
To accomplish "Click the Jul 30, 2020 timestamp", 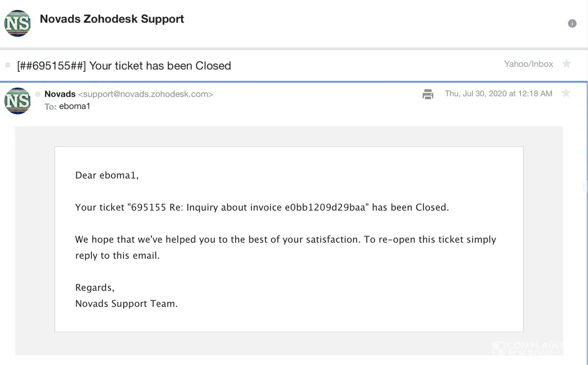I will coord(498,93).
